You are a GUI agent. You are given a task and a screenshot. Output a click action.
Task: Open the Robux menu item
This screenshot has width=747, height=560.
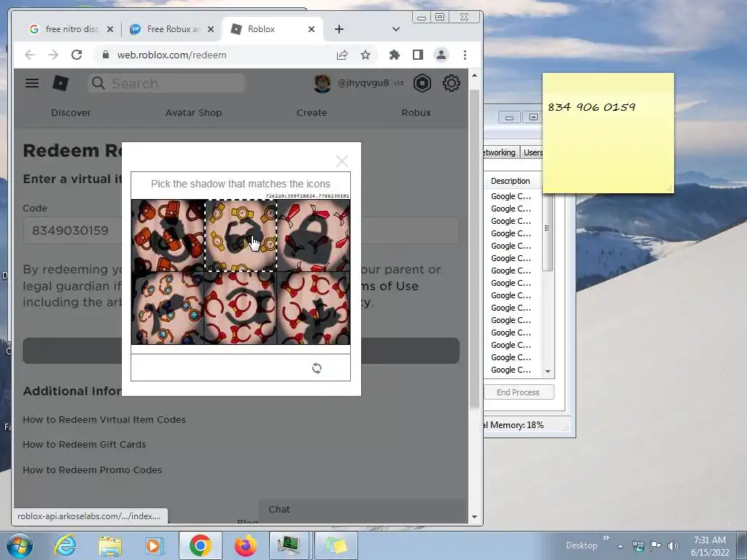click(416, 113)
